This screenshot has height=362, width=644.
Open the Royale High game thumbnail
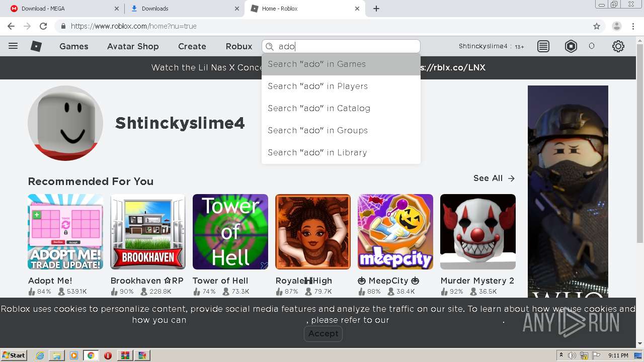tap(313, 232)
